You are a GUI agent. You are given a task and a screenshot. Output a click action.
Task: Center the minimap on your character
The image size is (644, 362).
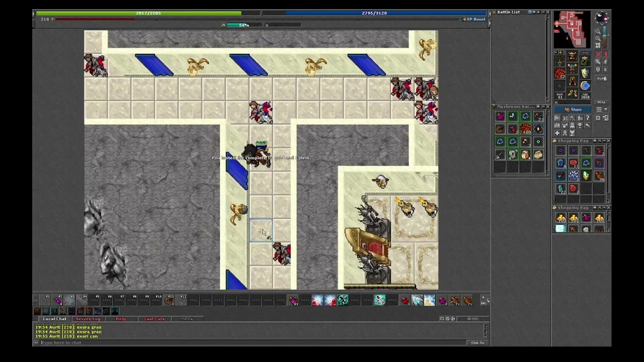(598, 45)
